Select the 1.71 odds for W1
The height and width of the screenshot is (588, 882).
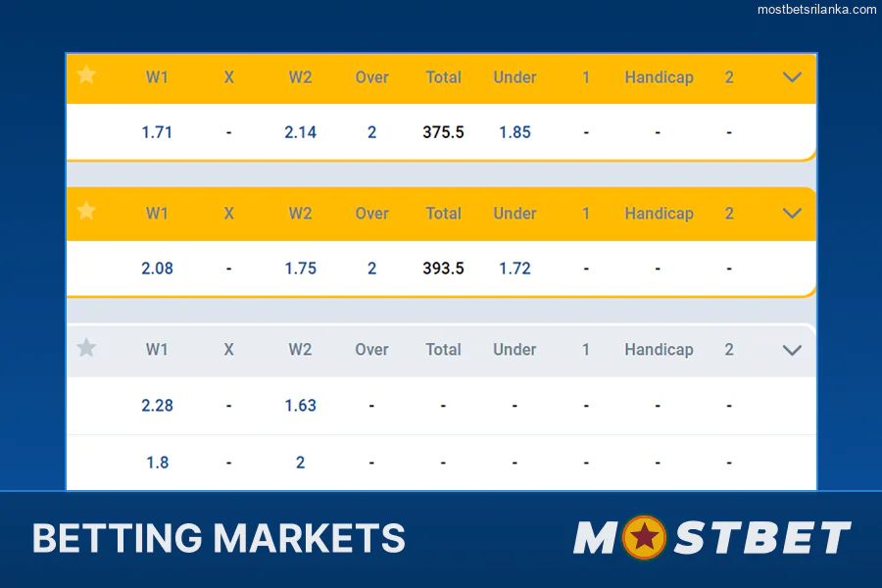click(x=157, y=131)
